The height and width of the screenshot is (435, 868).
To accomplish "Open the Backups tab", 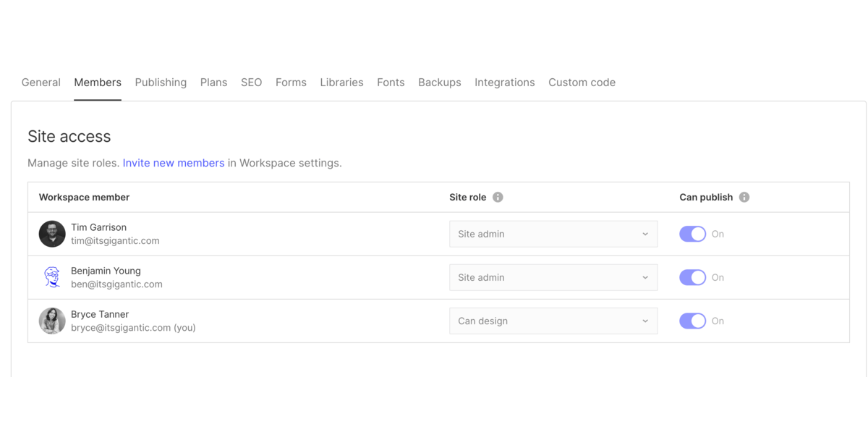I will 439,82.
